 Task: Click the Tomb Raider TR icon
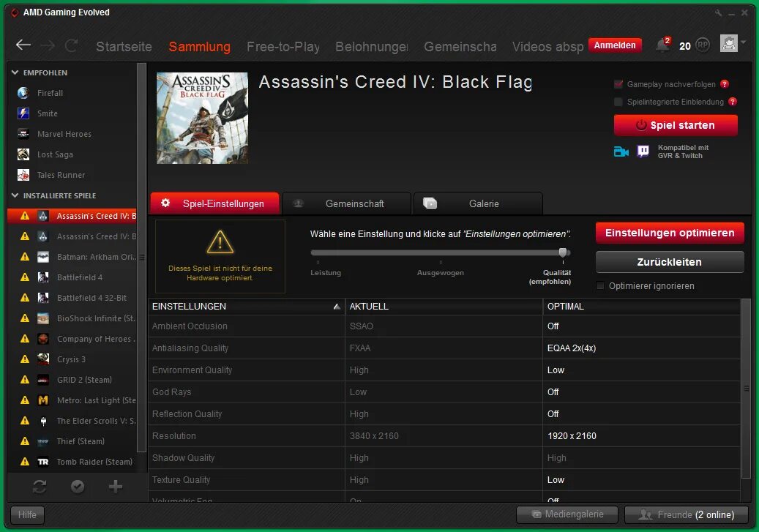pyautogui.click(x=43, y=462)
